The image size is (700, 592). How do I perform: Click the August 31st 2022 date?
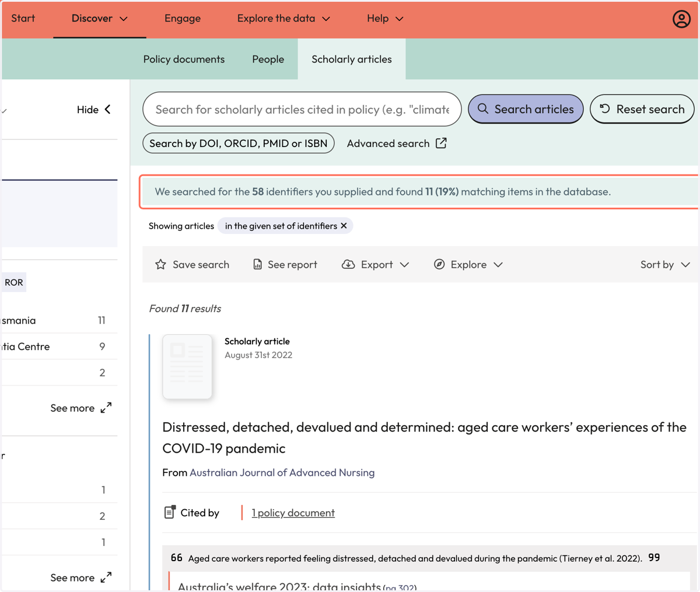coord(258,355)
